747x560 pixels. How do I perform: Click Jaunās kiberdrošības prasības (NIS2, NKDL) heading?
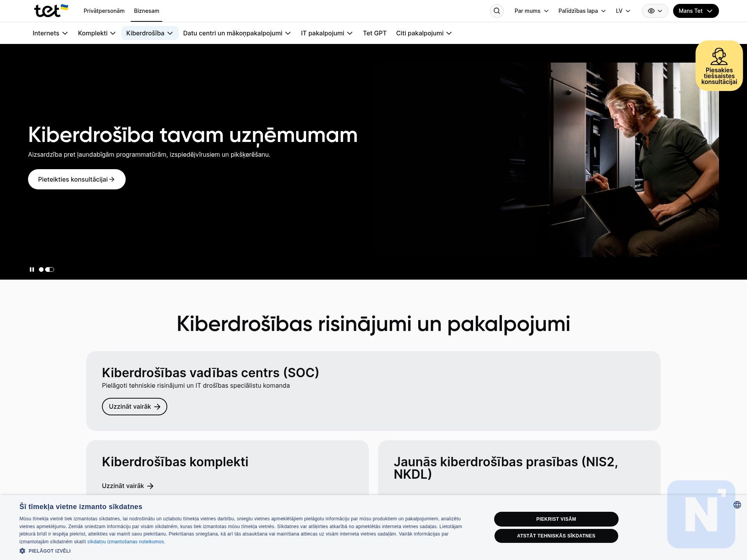(506, 468)
